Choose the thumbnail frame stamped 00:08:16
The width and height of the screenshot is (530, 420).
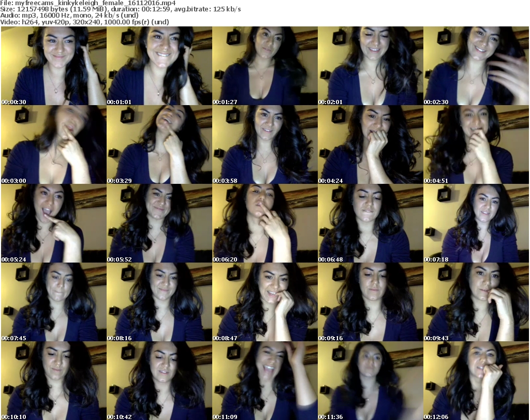pyautogui.click(x=159, y=302)
